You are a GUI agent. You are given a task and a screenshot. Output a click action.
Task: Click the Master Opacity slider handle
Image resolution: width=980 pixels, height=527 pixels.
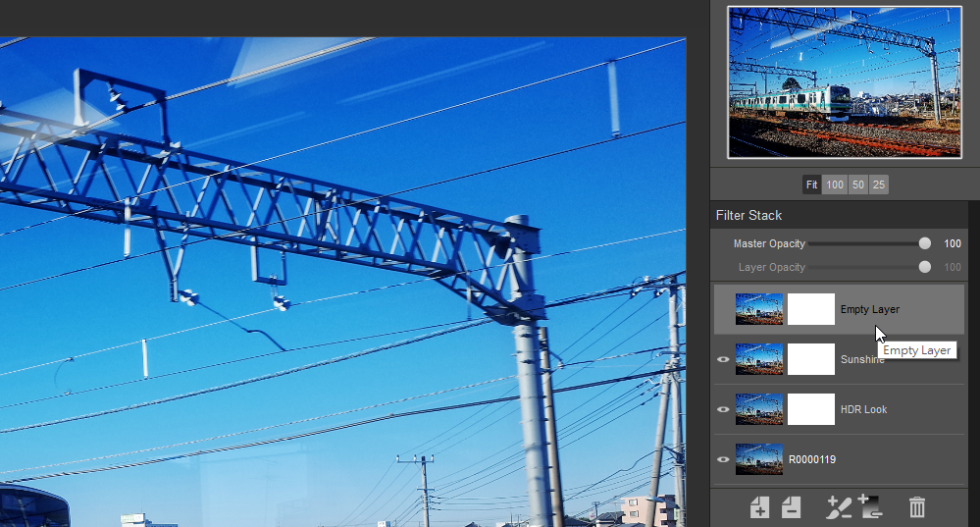pyautogui.click(x=924, y=243)
